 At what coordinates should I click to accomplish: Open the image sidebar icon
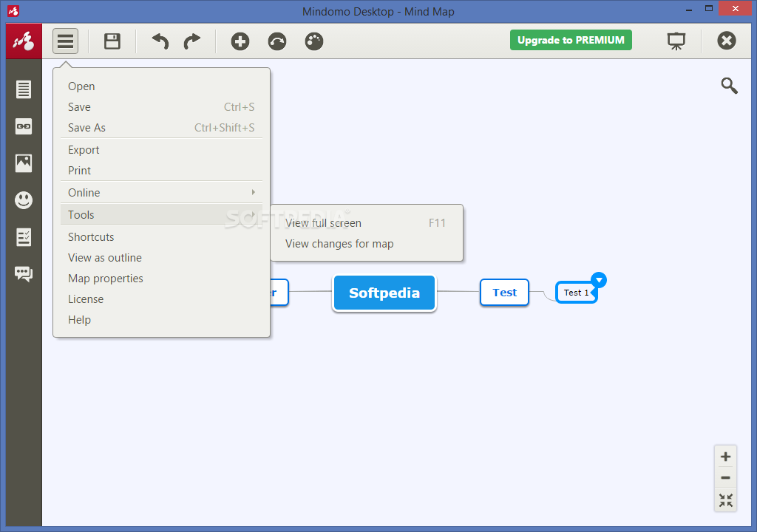click(24, 163)
